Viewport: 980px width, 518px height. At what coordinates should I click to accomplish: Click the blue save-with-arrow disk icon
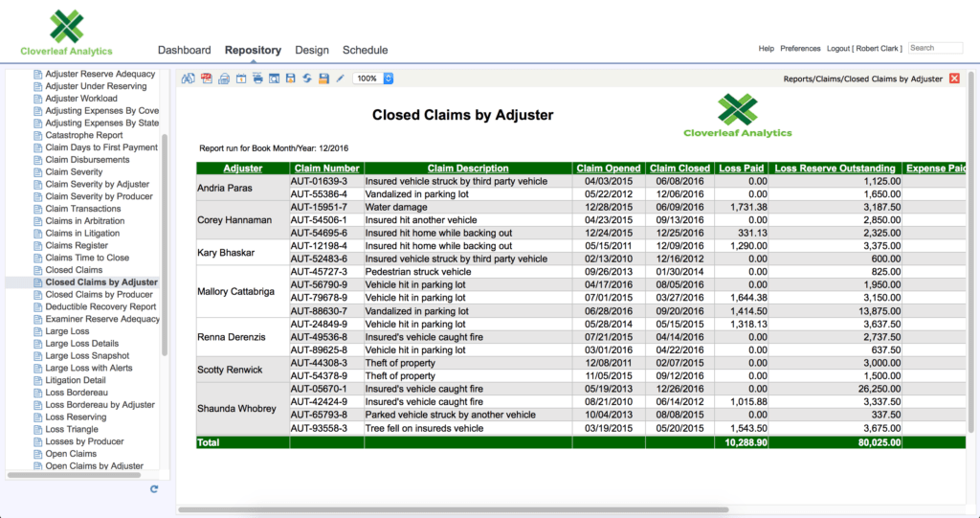tap(291, 79)
